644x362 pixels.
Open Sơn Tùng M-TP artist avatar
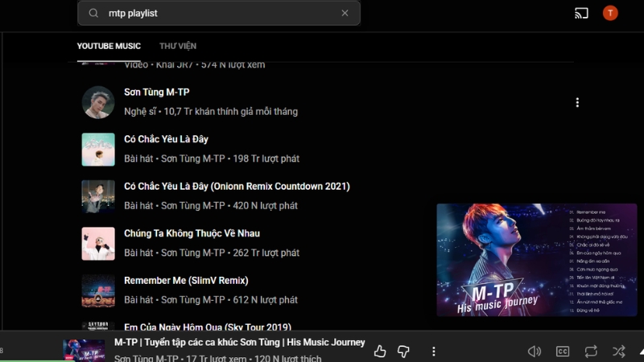pos(98,102)
